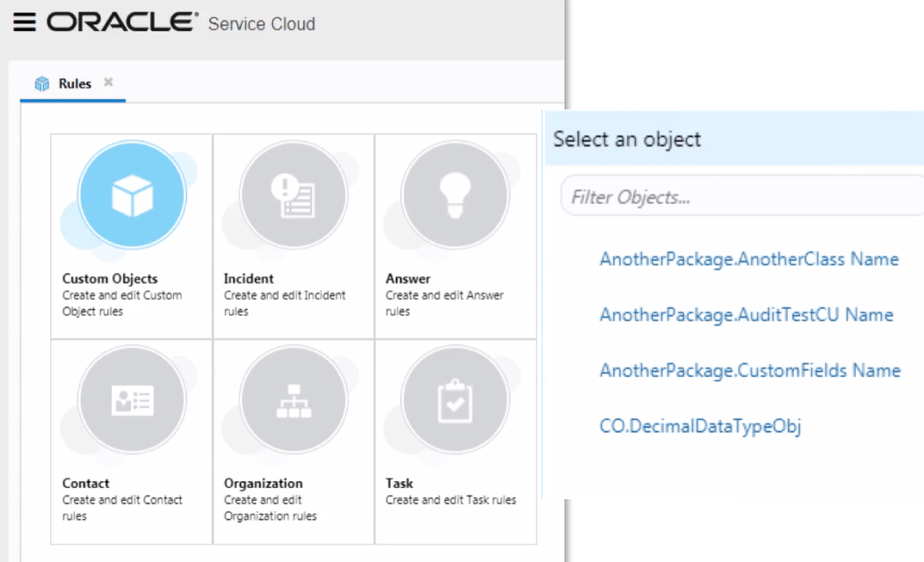Select the Organization hierarchy icon
The width and height of the screenshot is (924, 562).
[x=293, y=400]
